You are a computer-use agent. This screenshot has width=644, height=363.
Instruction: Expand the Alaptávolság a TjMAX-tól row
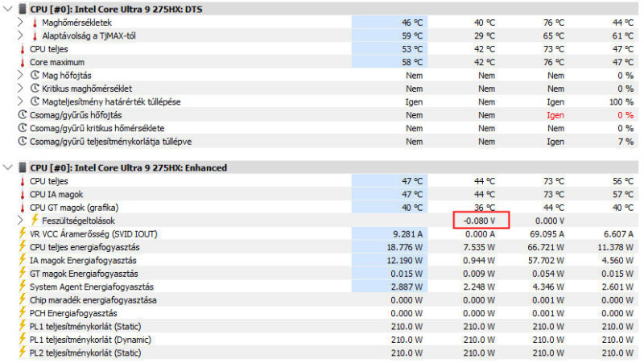pyautogui.click(x=20, y=35)
